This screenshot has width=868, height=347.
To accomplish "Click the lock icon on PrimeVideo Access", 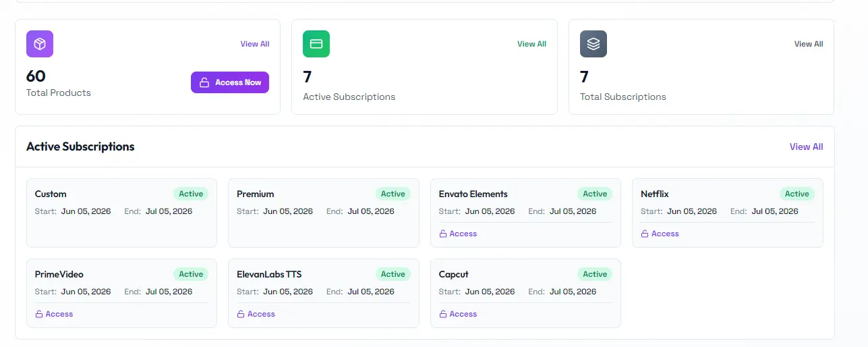I will [39, 314].
